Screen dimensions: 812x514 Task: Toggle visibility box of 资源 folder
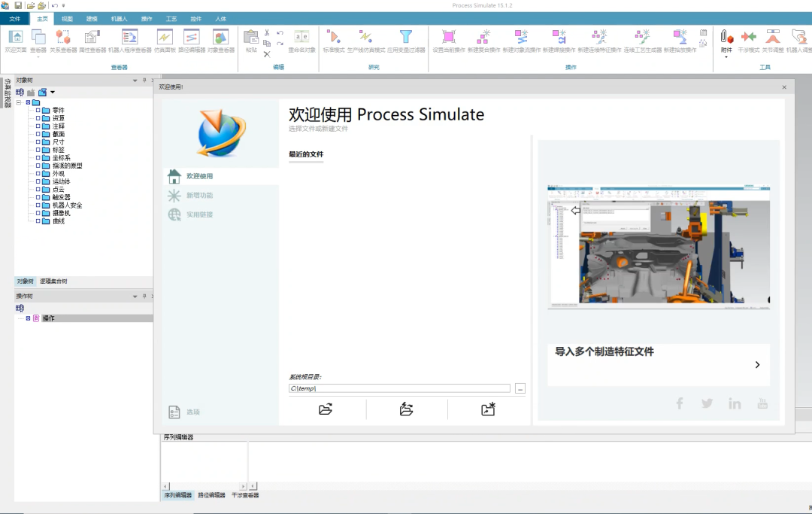pos(38,118)
